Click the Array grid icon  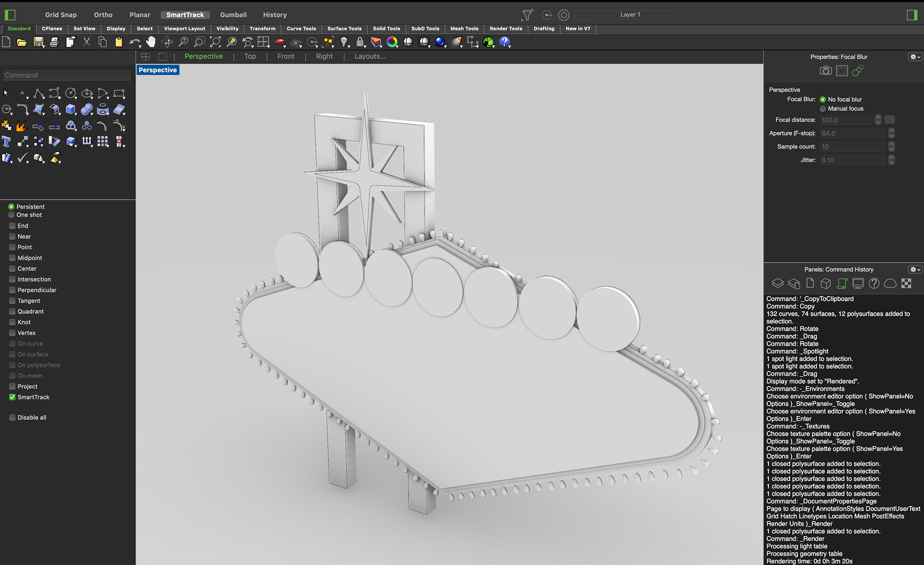tap(103, 142)
